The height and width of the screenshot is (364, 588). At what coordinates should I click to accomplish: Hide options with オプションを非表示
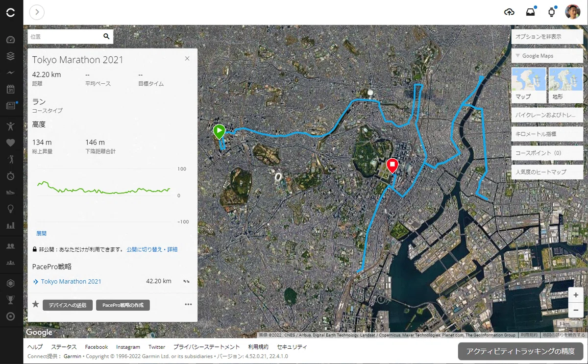click(547, 37)
